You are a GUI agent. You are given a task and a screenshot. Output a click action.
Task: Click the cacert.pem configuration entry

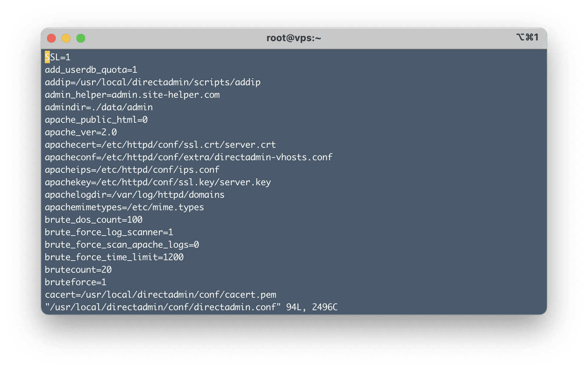(161, 295)
